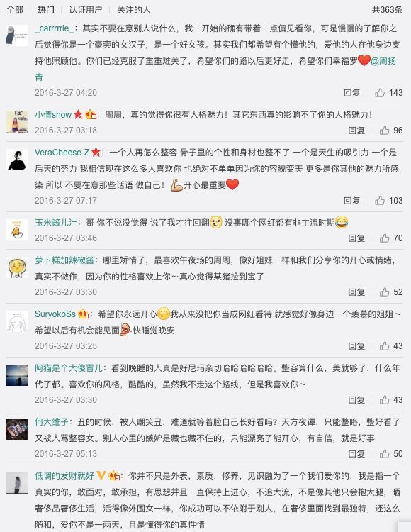Reply to _carrrrrie_'s comment
This screenshot has height=532, width=411.
pos(351,93)
